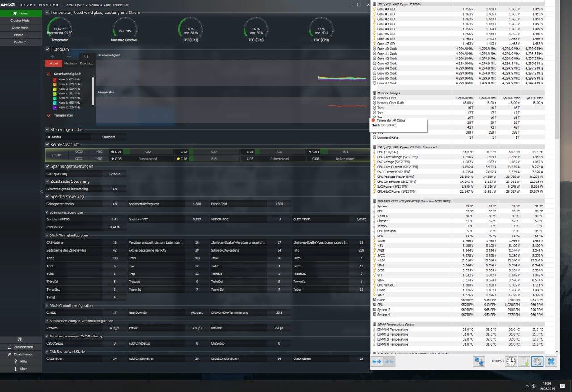
Task: Collapse the Speichersteuerung section
Action: coord(47,196)
